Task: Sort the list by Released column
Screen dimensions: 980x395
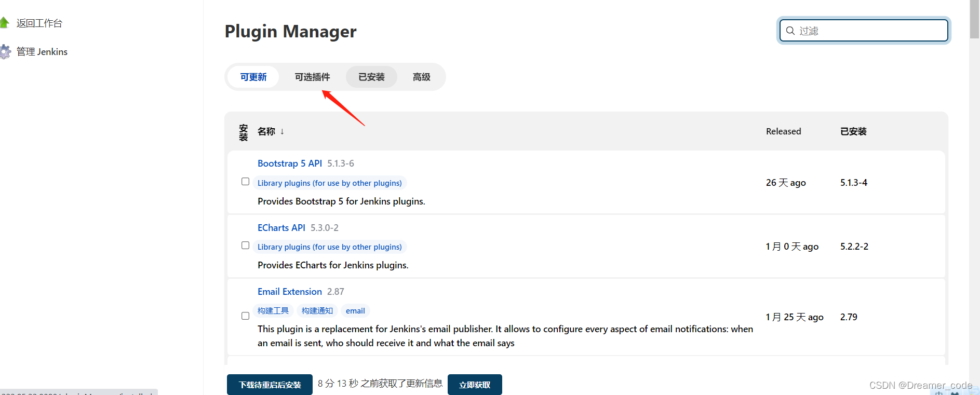Action: 783,131
